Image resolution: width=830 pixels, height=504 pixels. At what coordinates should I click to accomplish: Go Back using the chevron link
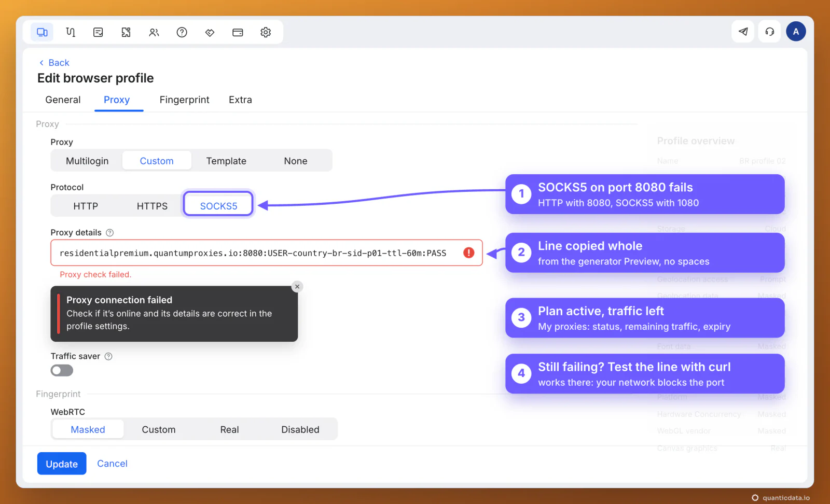coord(54,63)
